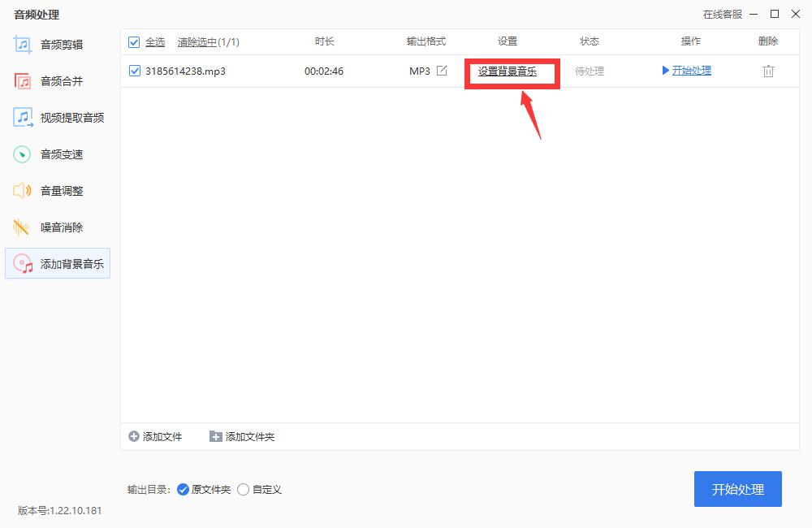Open 在线客服 online customer service
The height and width of the screenshot is (528, 812).
[723, 14]
